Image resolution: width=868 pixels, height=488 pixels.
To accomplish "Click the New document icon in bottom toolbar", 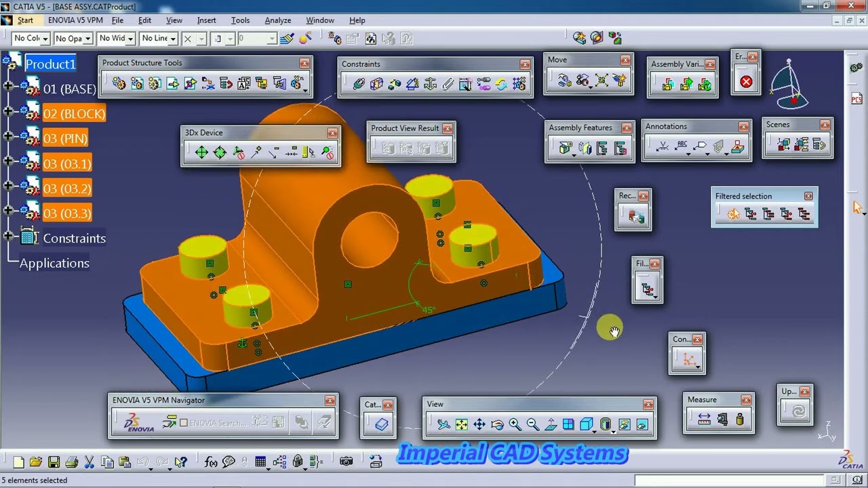I will click(x=18, y=462).
